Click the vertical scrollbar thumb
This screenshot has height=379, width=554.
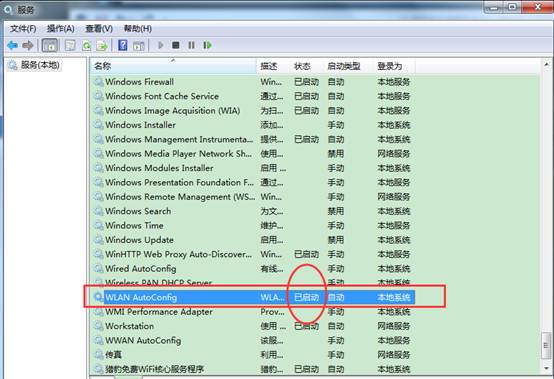point(546,345)
